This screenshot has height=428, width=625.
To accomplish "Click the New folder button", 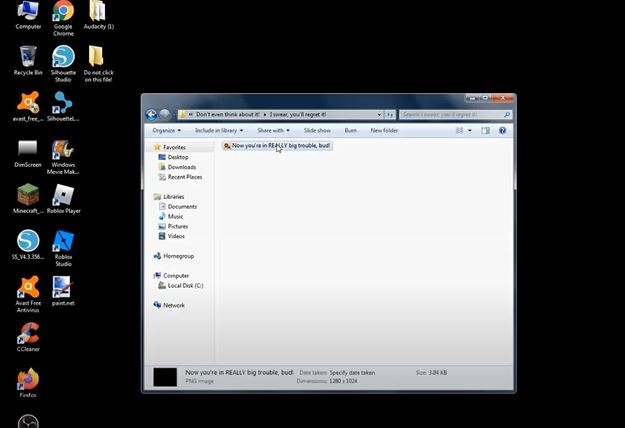I will coord(384,130).
